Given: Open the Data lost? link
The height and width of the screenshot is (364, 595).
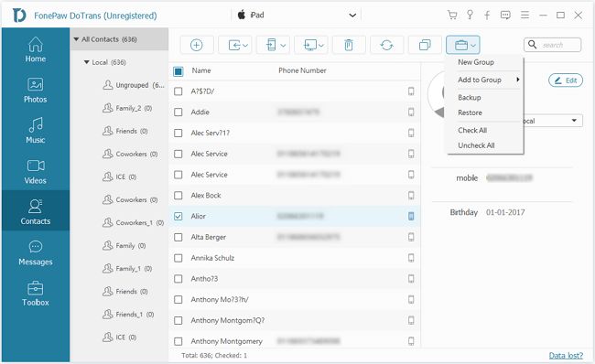Looking at the screenshot, I should tap(566, 355).
